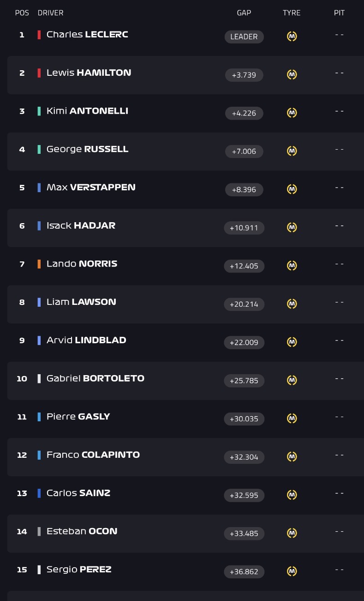Select the TYRE column header
This screenshot has width=364, height=601.
292,13
